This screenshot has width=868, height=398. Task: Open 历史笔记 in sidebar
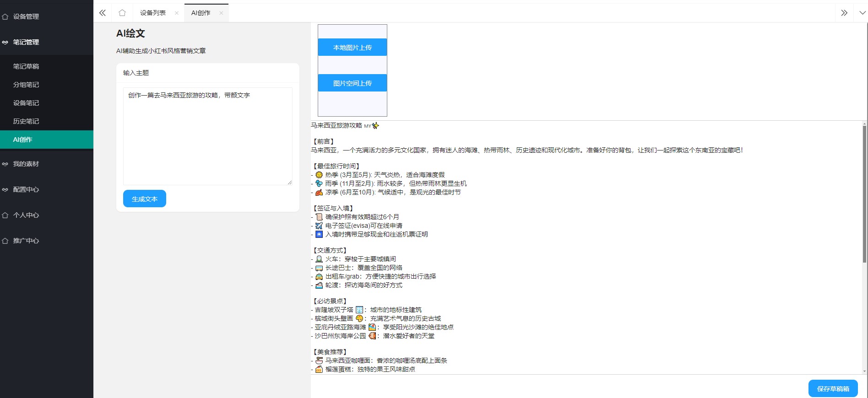[26, 121]
